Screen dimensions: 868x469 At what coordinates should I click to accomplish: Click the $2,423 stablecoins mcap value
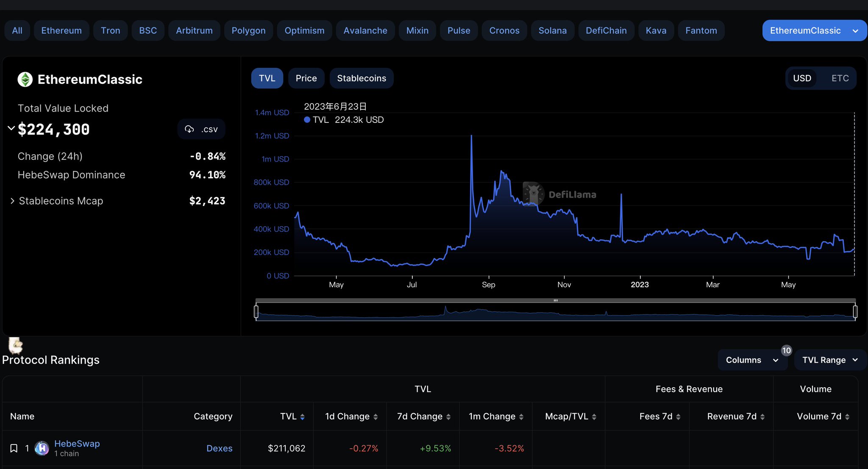coord(207,201)
